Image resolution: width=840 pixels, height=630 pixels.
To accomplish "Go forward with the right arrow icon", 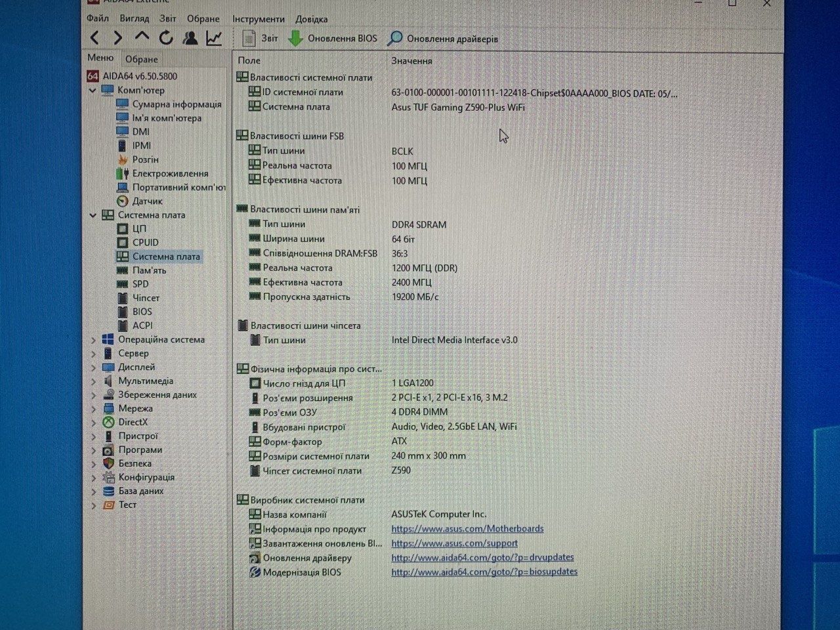I will 117,38.
